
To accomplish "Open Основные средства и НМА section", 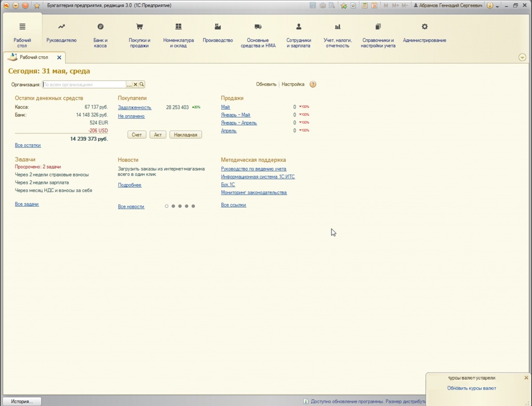I will [258, 35].
